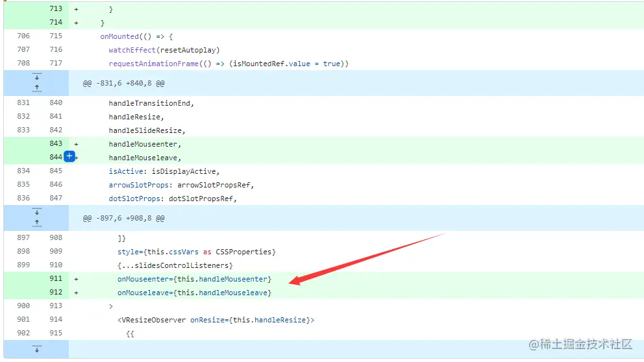Click new line number 915
The width and height of the screenshot is (644, 362).
[x=56, y=333]
